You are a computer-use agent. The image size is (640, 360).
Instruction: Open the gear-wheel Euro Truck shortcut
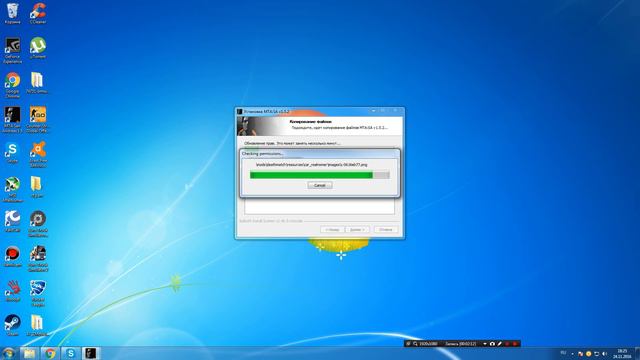point(38,224)
